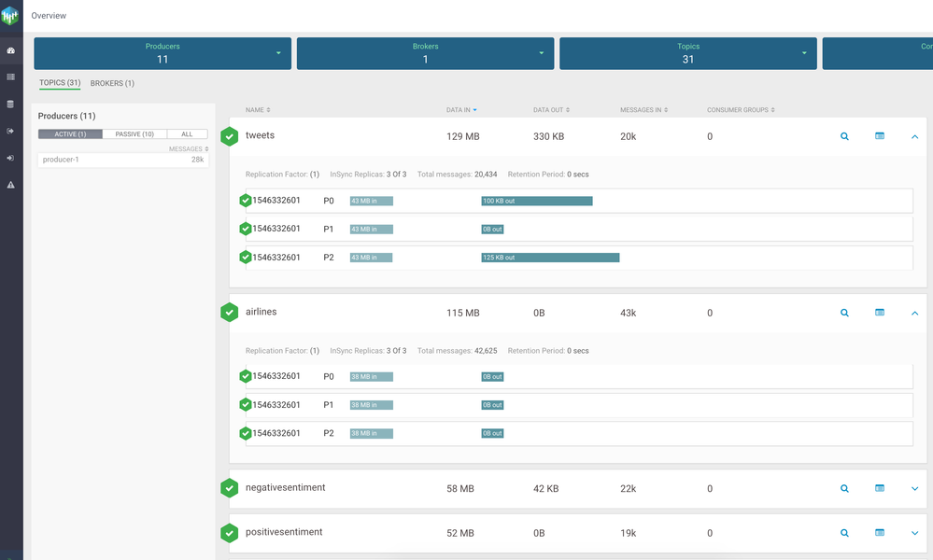Open the Producers count dropdown
The width and height of the screenshot is (933, 560).
278,53
